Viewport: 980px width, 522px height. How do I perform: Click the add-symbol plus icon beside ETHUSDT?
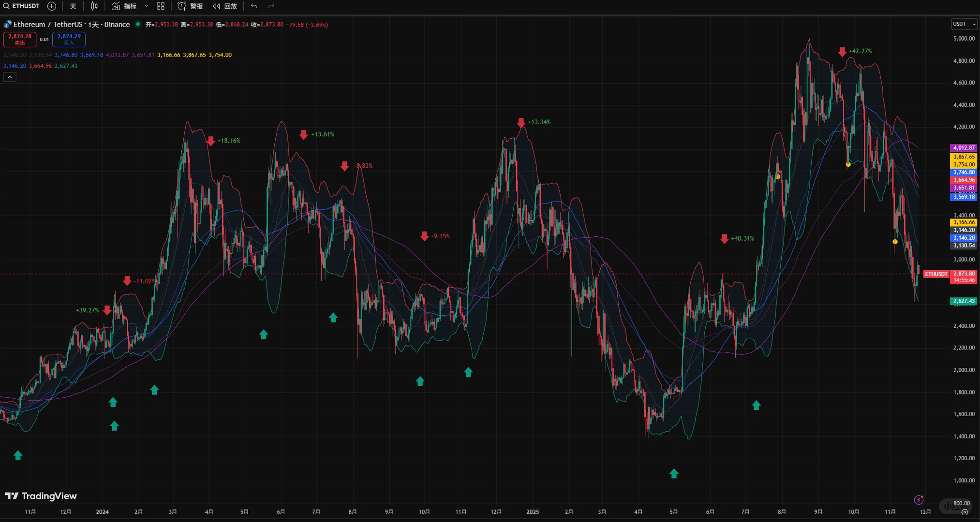point(52,6)
